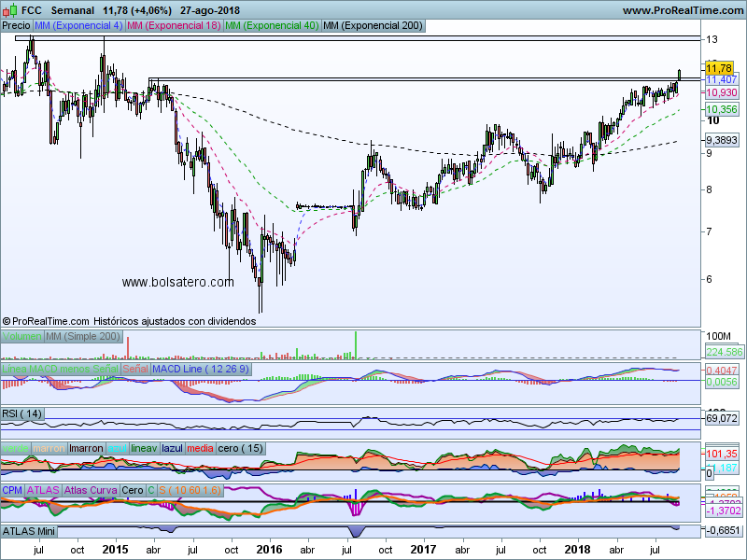Open MM (Exponencial 18) indicator label
This screenshot has width=747, height=560.
175,26
